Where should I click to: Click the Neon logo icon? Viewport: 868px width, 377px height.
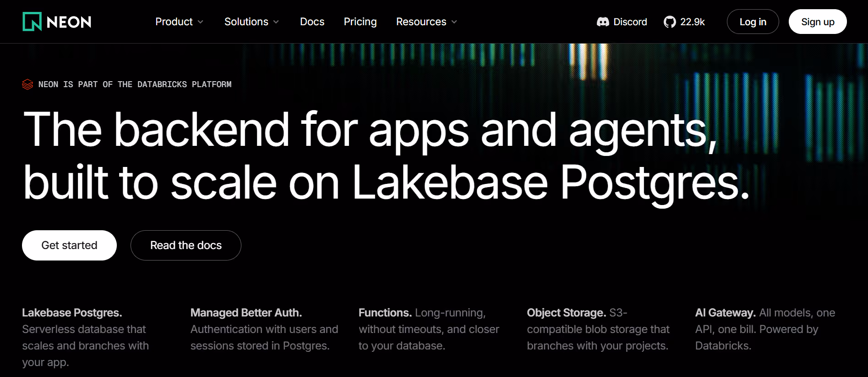click(32, 22)
